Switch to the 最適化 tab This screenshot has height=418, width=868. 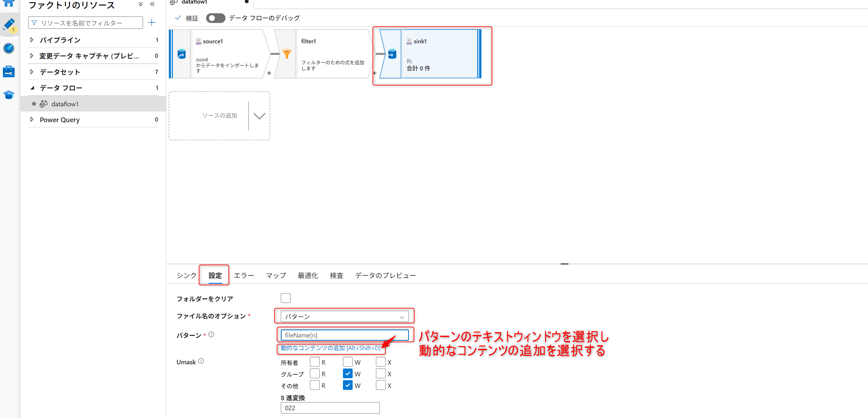pyautogui.click(x=307, y=275)
